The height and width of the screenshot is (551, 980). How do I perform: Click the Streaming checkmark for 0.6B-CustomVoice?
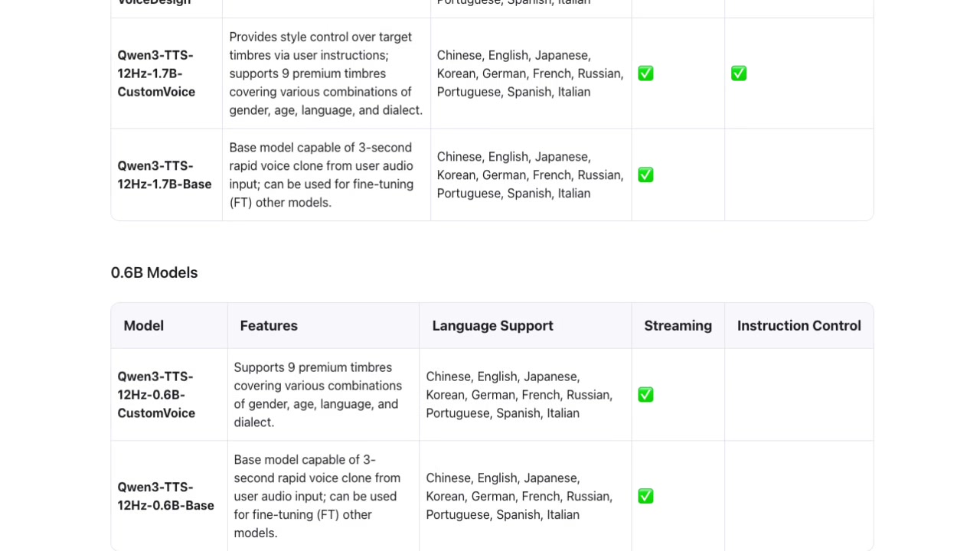[645, 395]
